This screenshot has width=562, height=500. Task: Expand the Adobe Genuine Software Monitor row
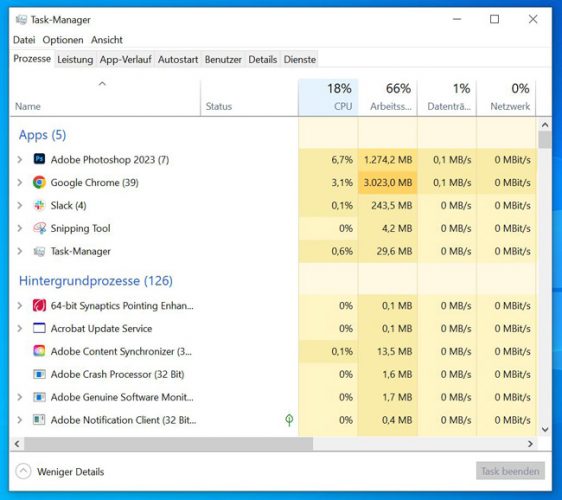[x=20, y=397]
